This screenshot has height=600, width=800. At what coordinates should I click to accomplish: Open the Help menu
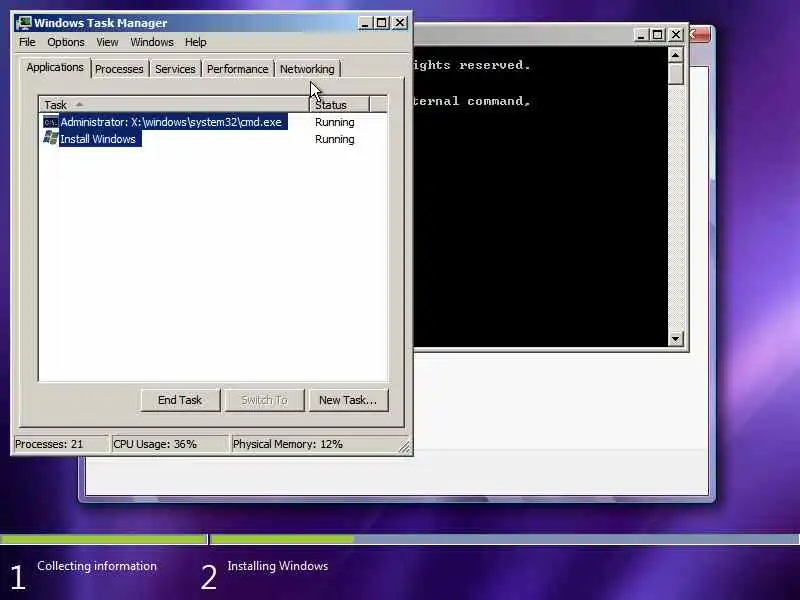pos(195,42)
